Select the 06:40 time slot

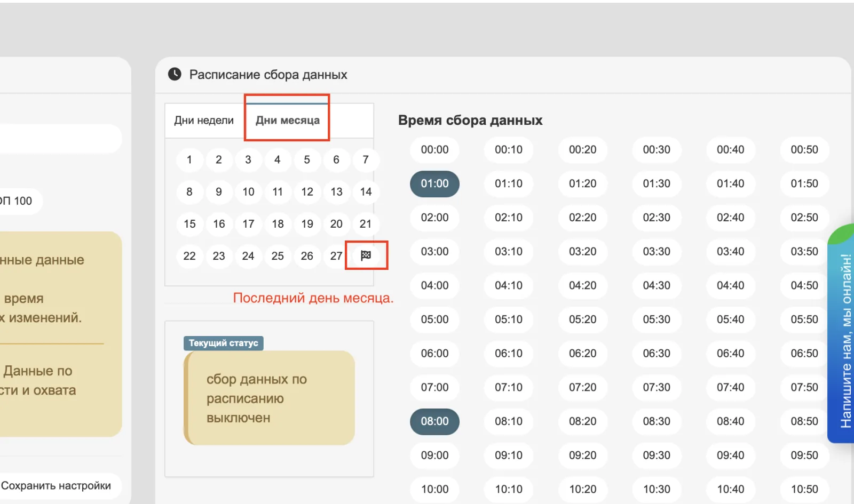click(730, 354)
